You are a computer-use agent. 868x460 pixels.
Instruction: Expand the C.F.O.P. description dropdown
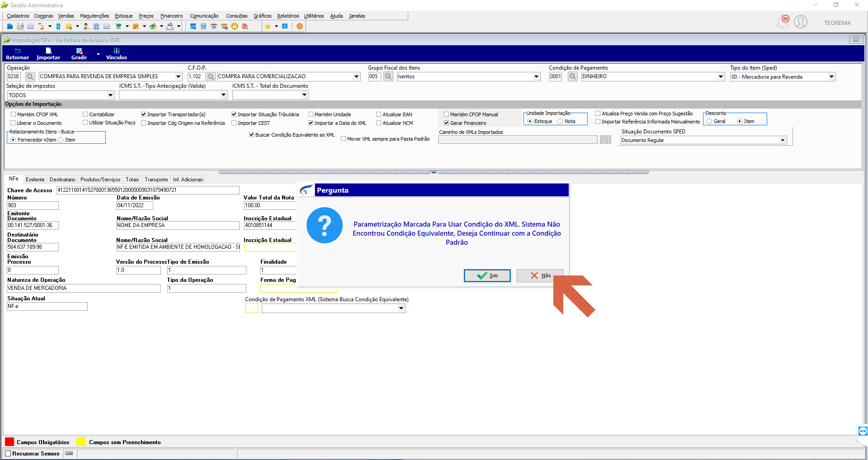tap(356, 77)
